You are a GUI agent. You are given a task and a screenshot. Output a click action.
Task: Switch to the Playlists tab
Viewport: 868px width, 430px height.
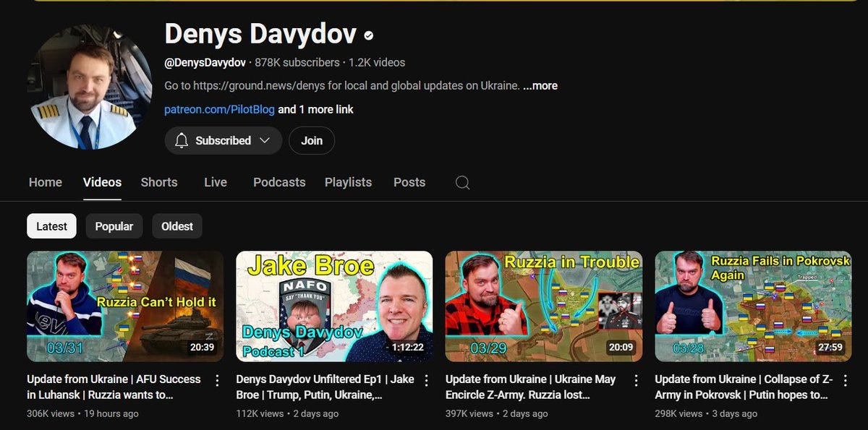tap(348, 182)
